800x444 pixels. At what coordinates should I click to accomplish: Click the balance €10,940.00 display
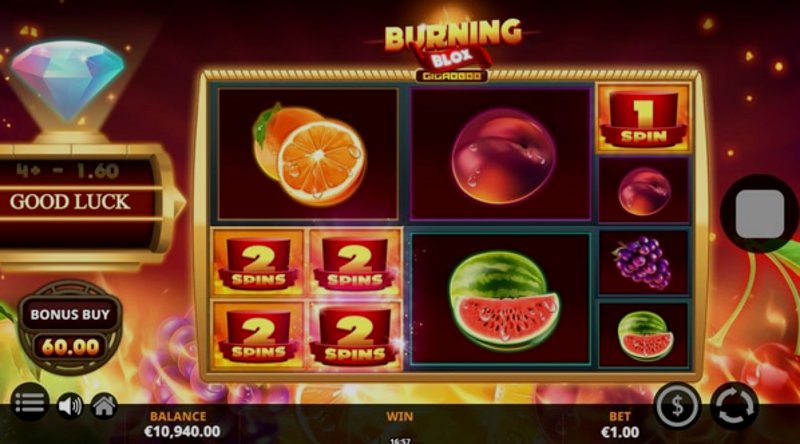point(182,432)
